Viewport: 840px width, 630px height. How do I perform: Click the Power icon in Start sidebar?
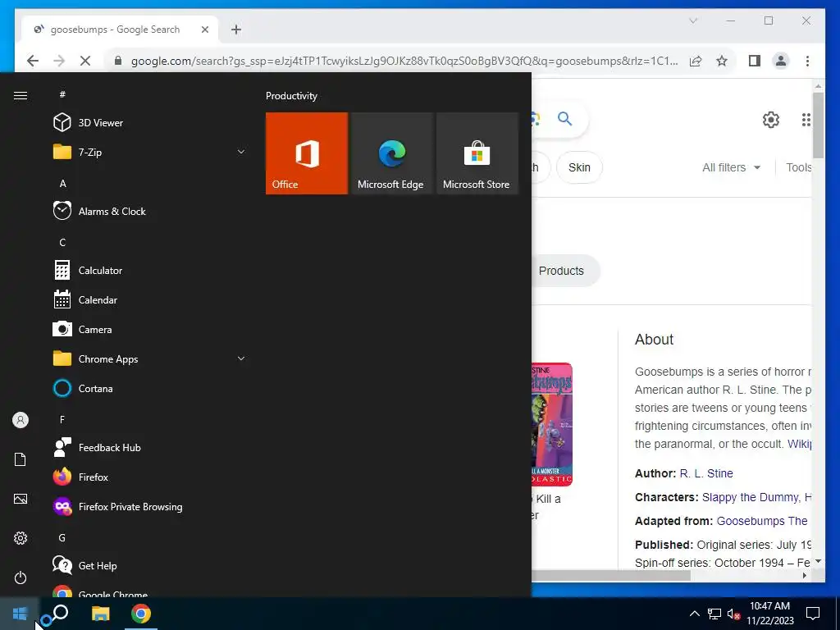21,577
